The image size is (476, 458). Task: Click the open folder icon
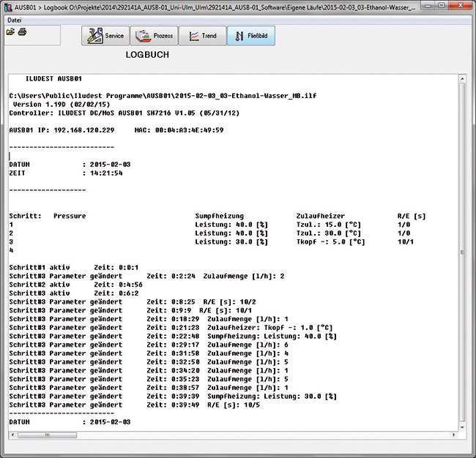pyautogui.click(x=11, y=31)
